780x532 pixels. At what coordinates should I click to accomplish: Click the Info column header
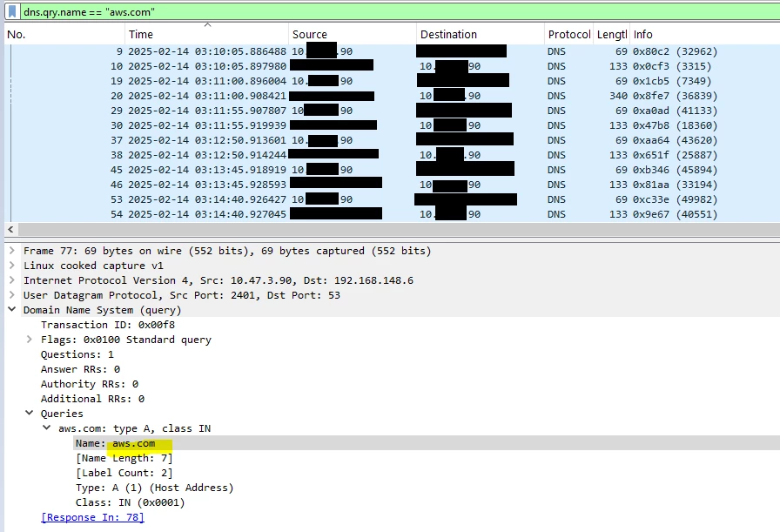pyautogui.click(x=704, y=34)
